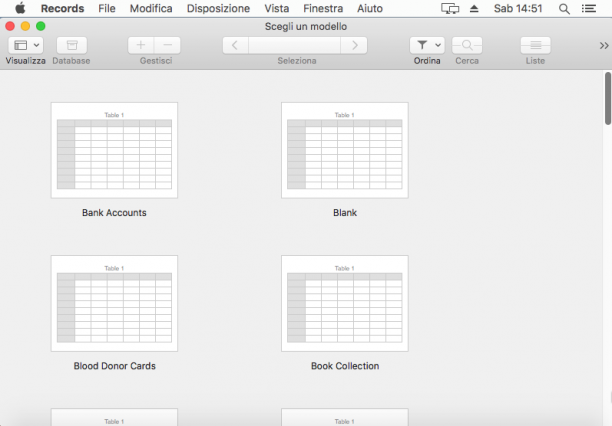The height and width of the screenshot is (426, 612).
Task: Select the Book Collection template thumbnail
Action: pos(345,303)
